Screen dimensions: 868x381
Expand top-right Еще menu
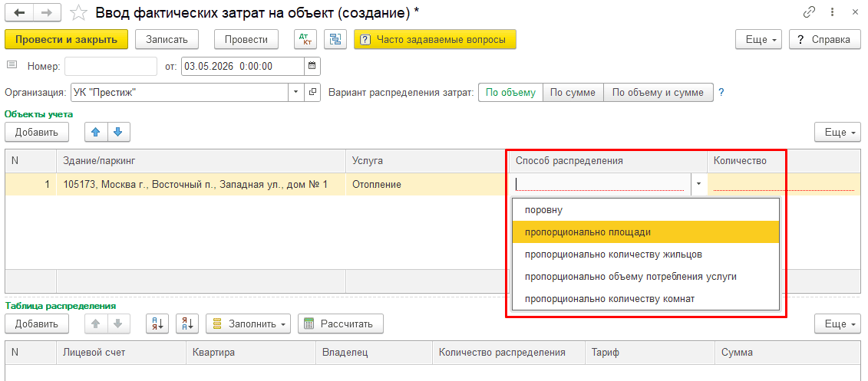tap(757, 39)
